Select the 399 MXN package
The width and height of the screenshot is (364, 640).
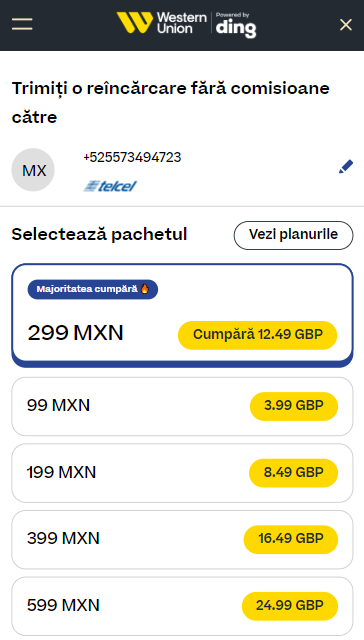pos(182,539)
